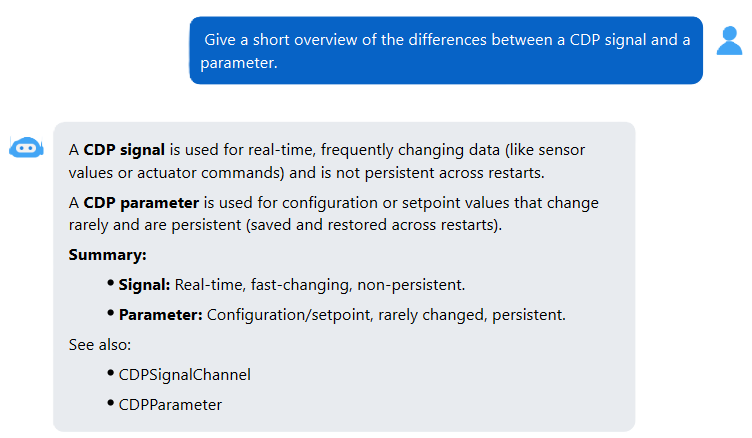Open the CDPSignalChannel reference
The image size is (752, 438).
pos(185,375)
